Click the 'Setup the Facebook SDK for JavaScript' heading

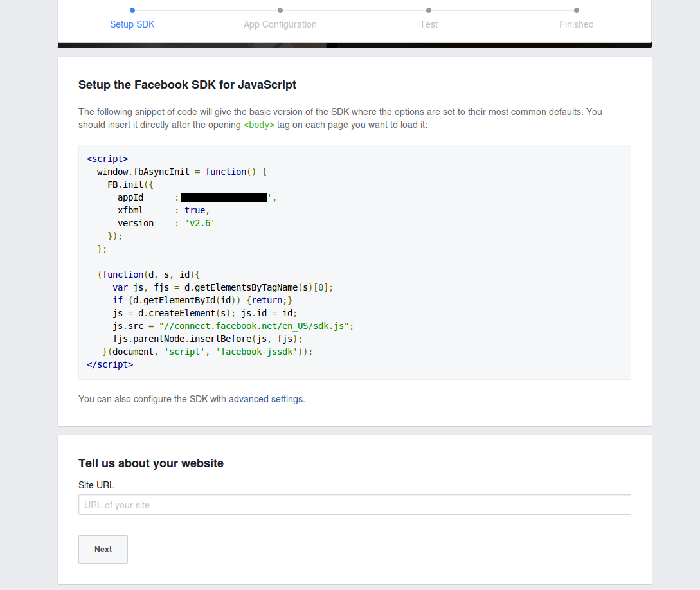pyautogui.click(x=188, y=85)
